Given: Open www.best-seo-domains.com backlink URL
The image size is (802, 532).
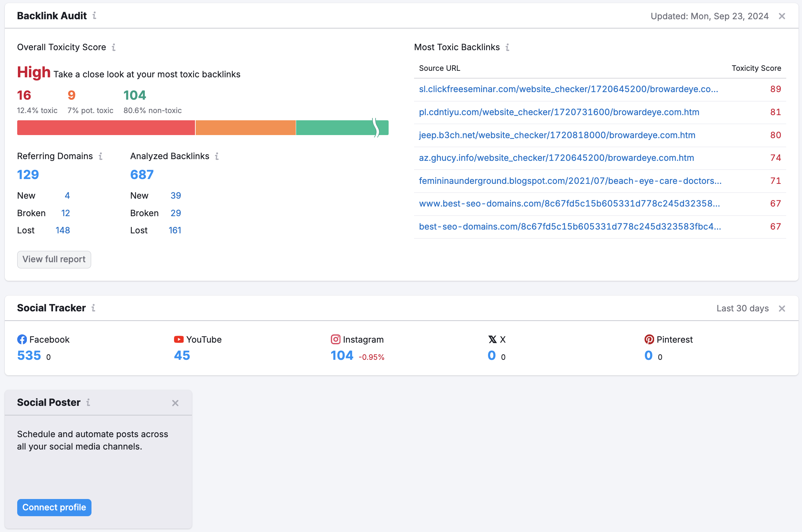Looking at the screenshot, I should [x=570, y=204].
